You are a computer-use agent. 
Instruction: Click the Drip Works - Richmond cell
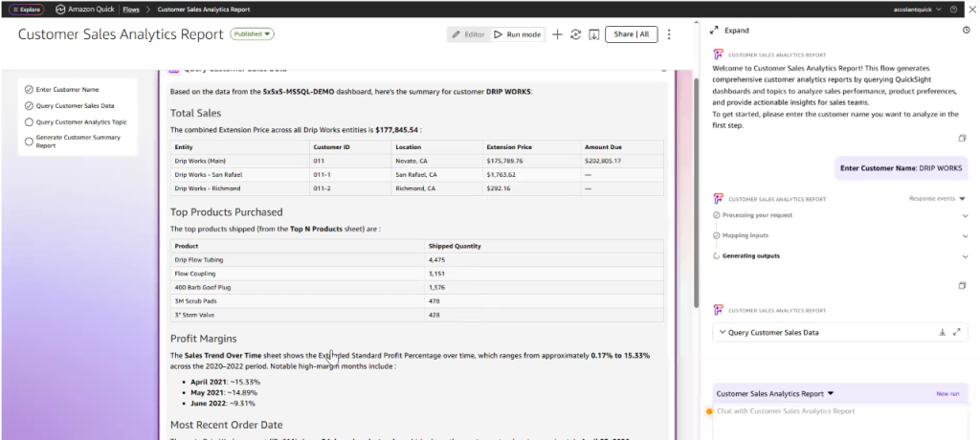240,188
